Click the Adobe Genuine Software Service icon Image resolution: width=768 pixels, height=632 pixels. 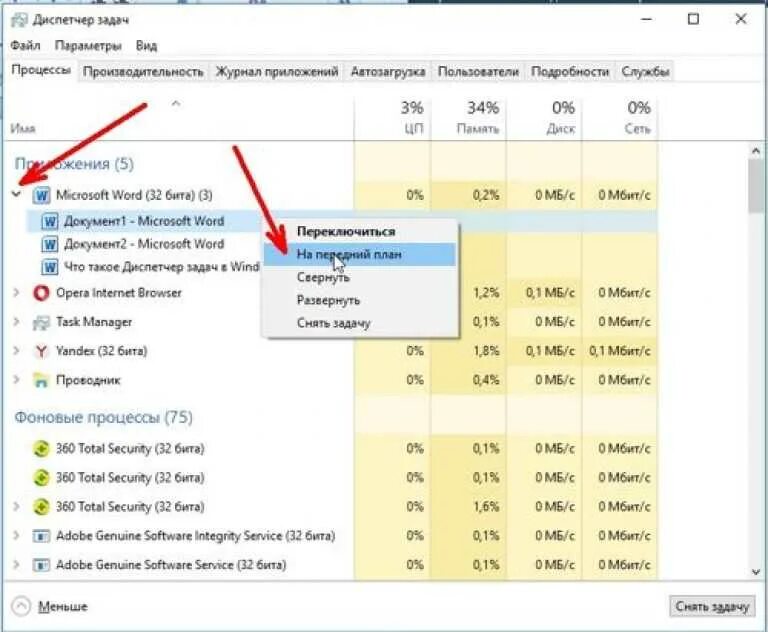(x=41, y=565)
